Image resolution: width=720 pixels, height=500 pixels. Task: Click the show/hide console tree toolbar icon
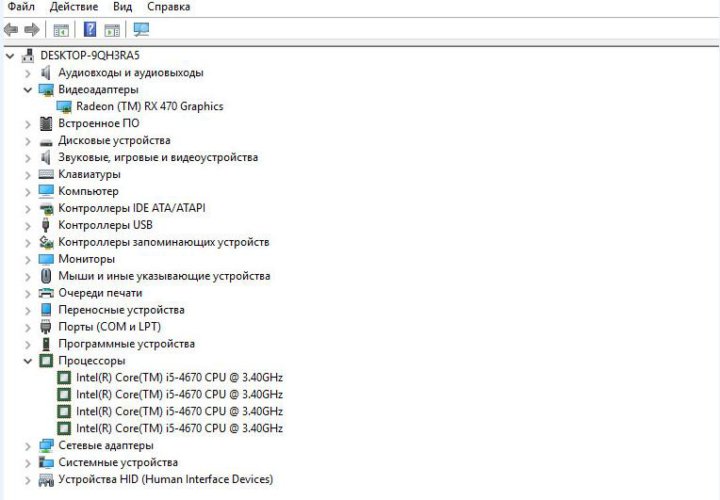tap(61, 30)
